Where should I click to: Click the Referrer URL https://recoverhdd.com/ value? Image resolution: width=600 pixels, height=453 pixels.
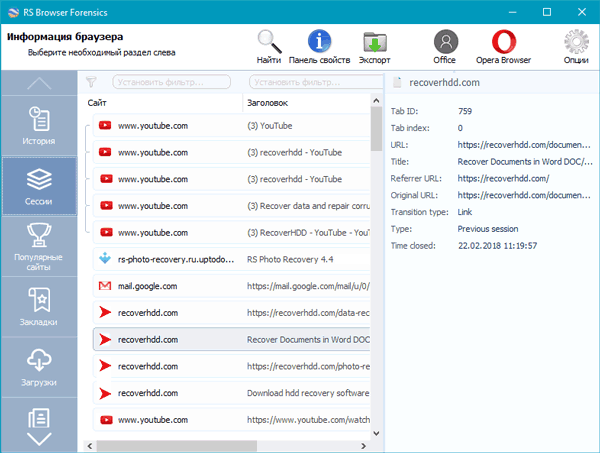click(x=503, y=178)
